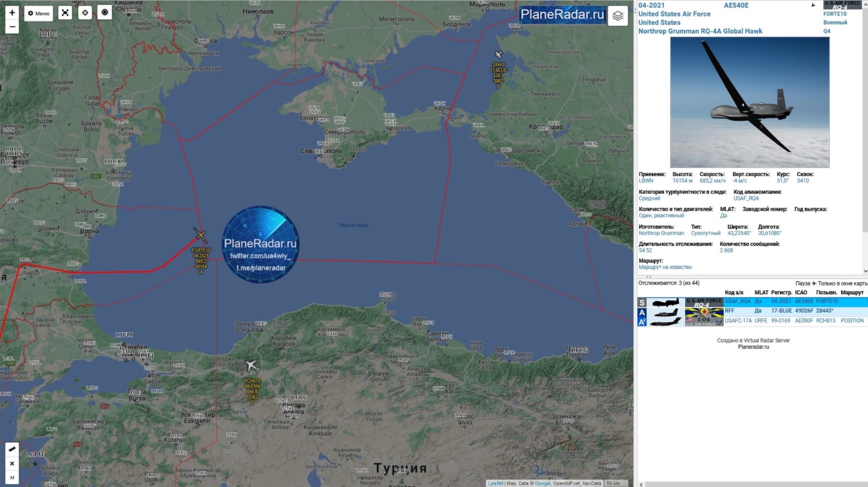
Task: Click the S category badge
Action: pos(642,303)
